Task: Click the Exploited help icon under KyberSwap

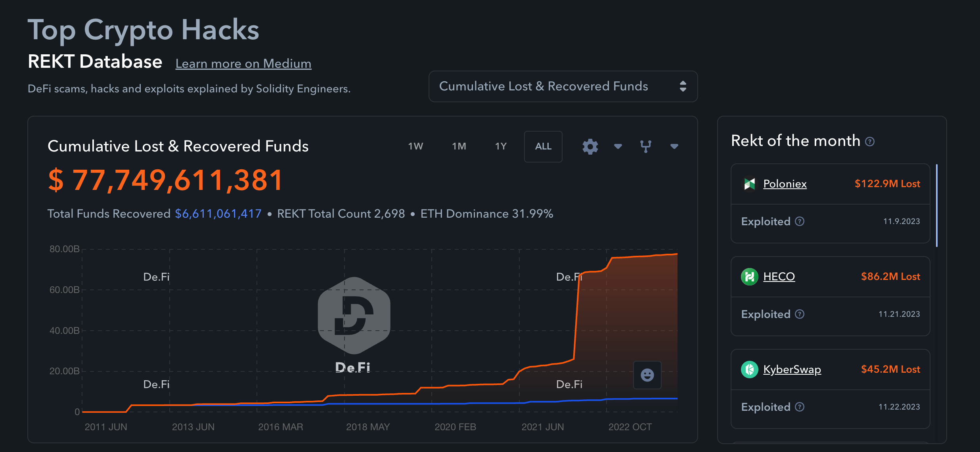Action: point(800,407)
